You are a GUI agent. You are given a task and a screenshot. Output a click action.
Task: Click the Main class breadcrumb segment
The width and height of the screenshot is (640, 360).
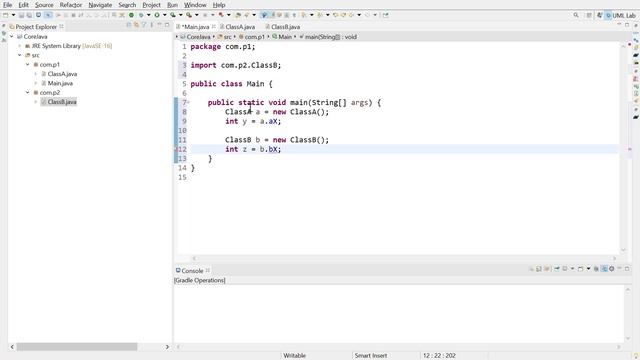[x=282, y=37]
